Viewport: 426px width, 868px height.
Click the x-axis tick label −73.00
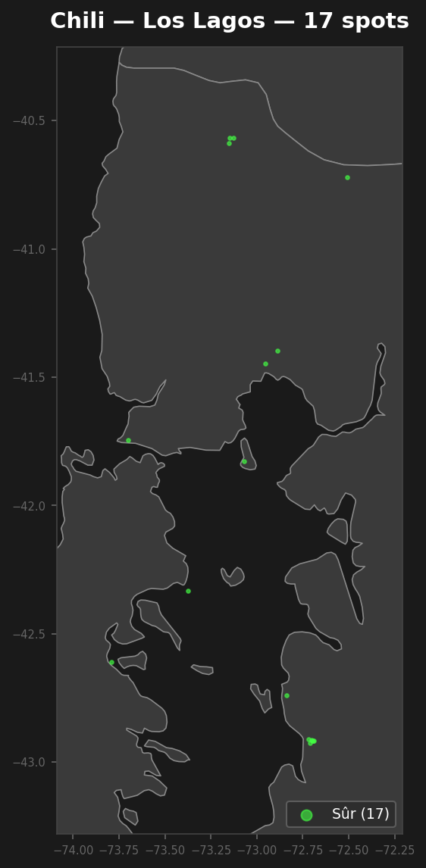tap(256, 850)
